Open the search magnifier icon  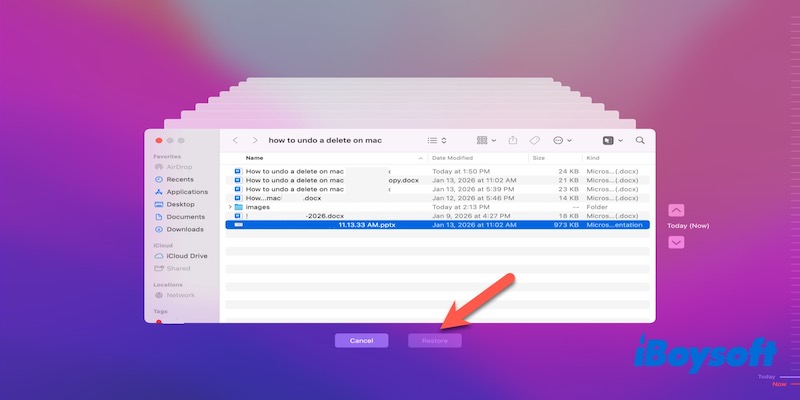point(640,140)
